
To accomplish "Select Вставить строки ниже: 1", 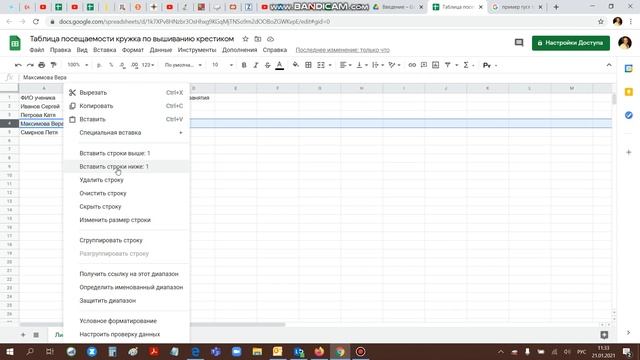I will (126, 167).
